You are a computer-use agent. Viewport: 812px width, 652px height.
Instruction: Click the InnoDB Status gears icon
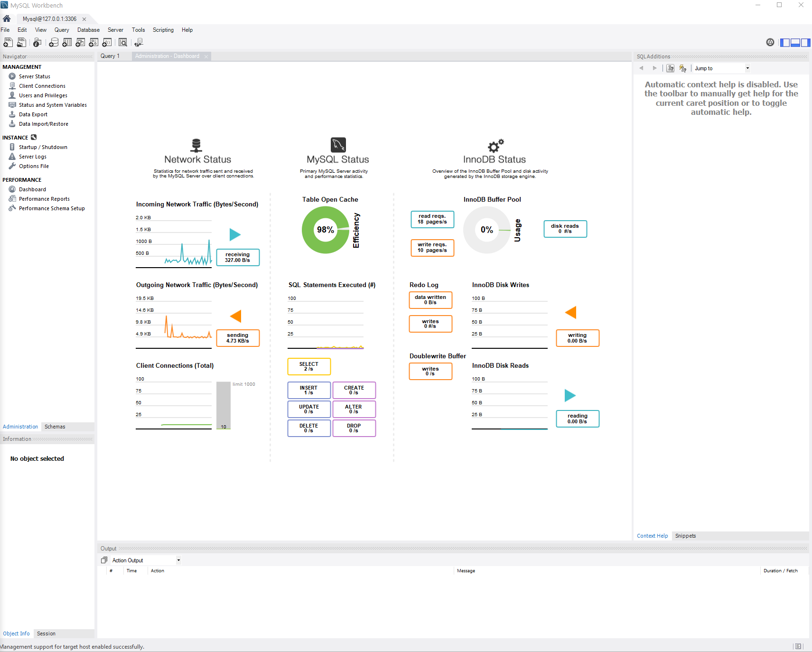click(495, 145)
